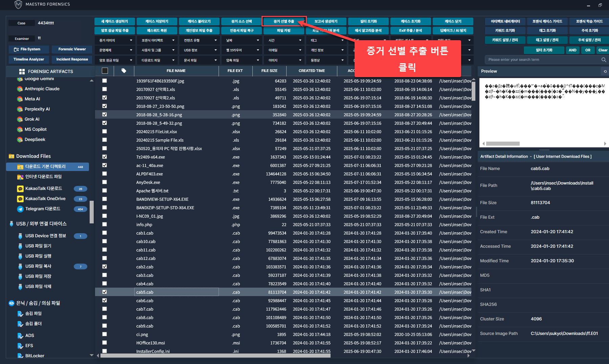Image resolution: width=609 pixels, height=364 pixels.
Task: Click the 증거 선별 추출 button
Action: pos(284,21)
